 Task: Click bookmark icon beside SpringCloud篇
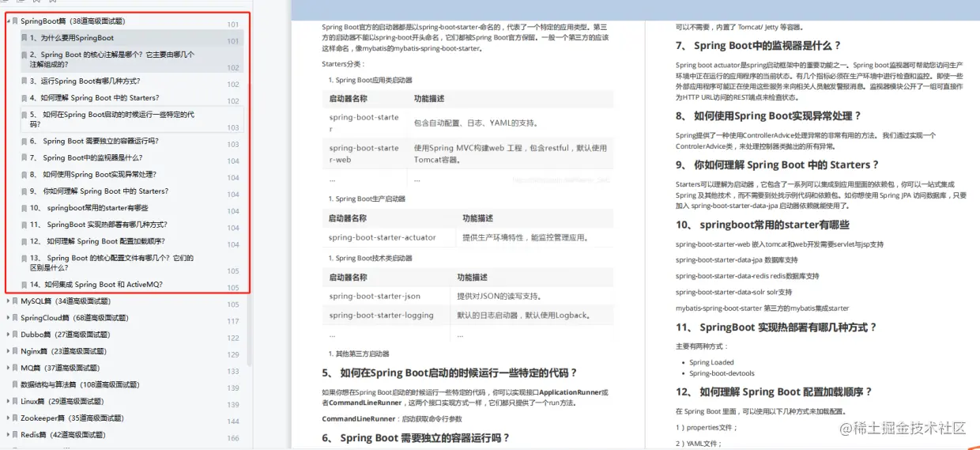click(15, 318)
